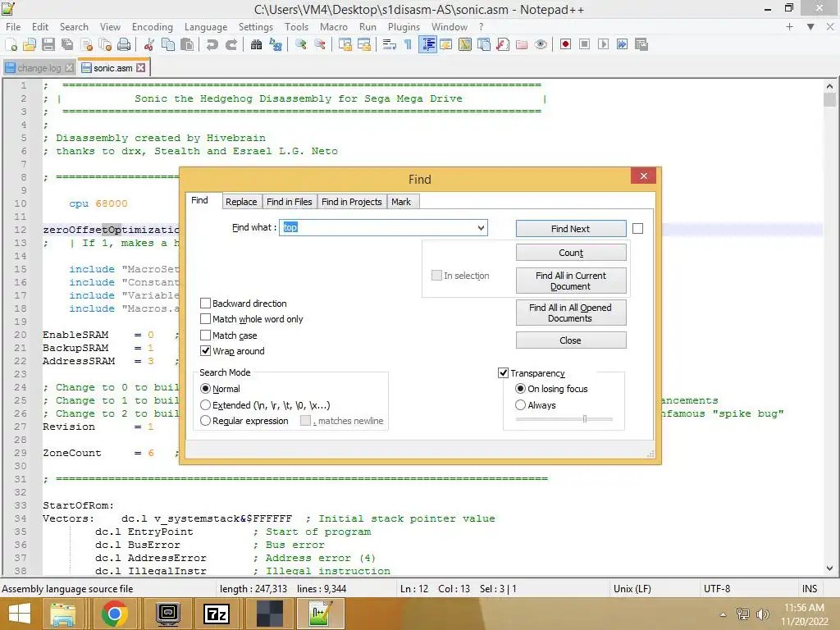
Task: Click the Close button in Find dialog
Action: click(571, 340)
